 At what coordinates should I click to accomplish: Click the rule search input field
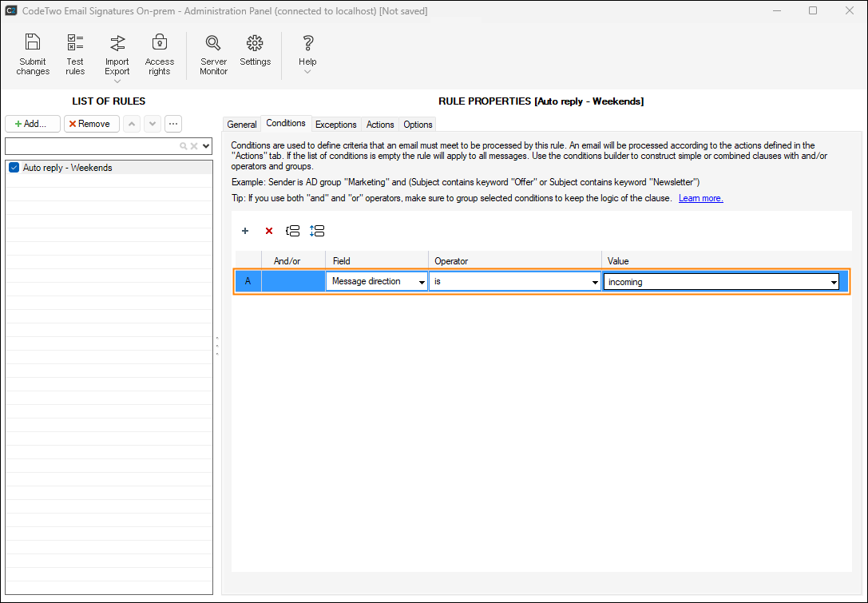click(92, 146)
